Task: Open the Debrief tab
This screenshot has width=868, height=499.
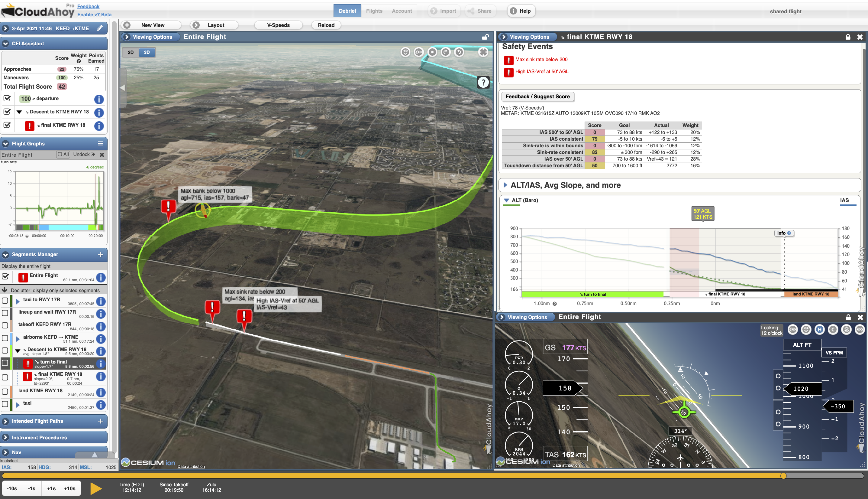Action: pyautogui.click(x=347, y=11)
